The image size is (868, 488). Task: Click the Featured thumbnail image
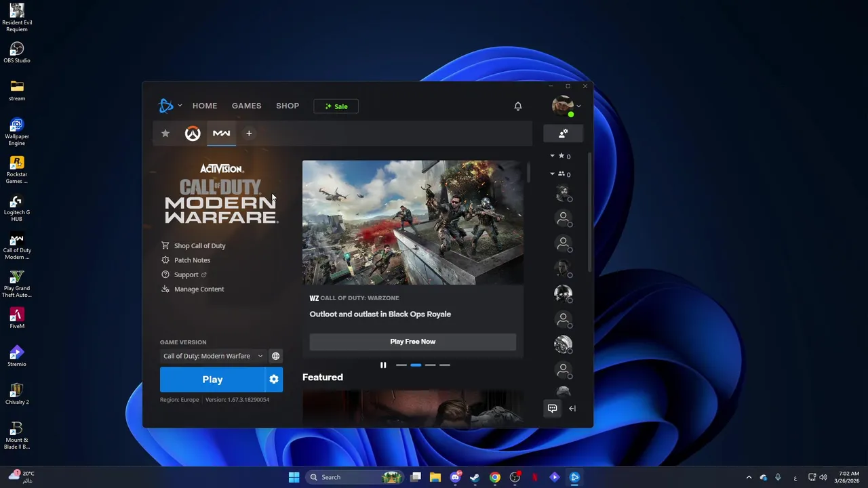(x=413, y=407)
